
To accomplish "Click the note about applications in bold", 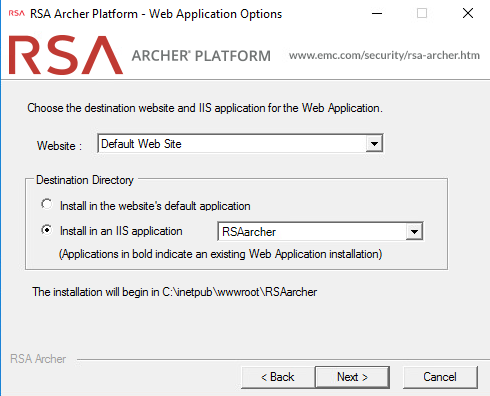I will [x=220, y=254].
